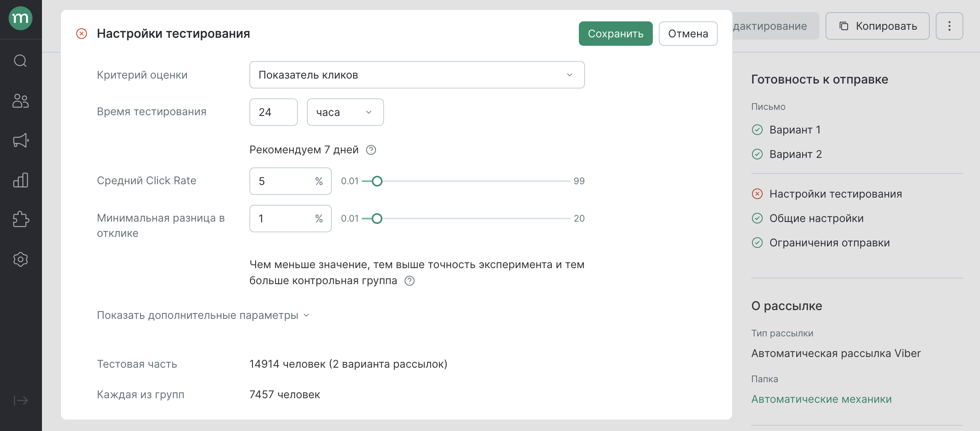Image resolution: width=980 pixels, height=431 pixels.
Task: Expand Показать дополнительные параметры
Action: (x=203, y=315)
